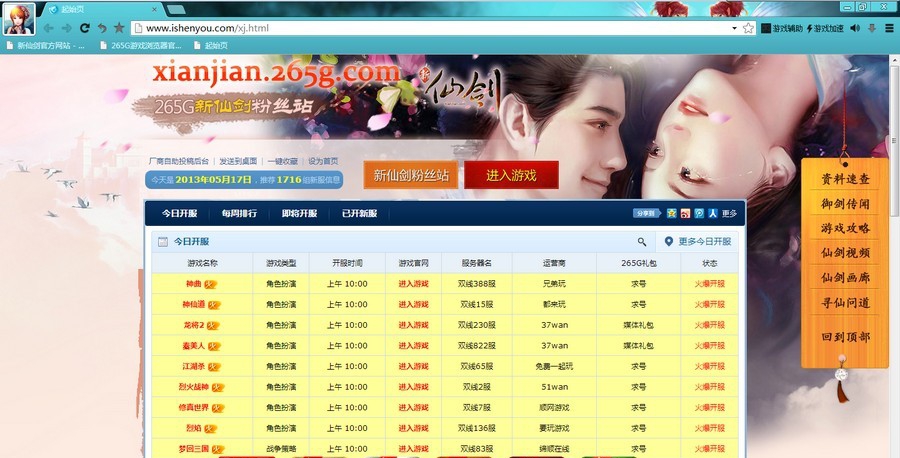The image size is (900, 458).
Task: Click 进入游戏 in 梦回三国 row
Action: [x=413, y=449]
